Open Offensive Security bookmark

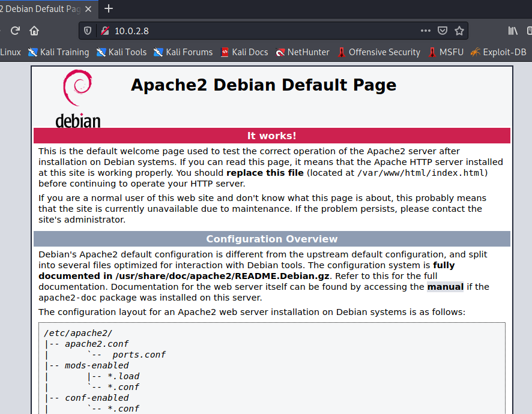[379, 52]
